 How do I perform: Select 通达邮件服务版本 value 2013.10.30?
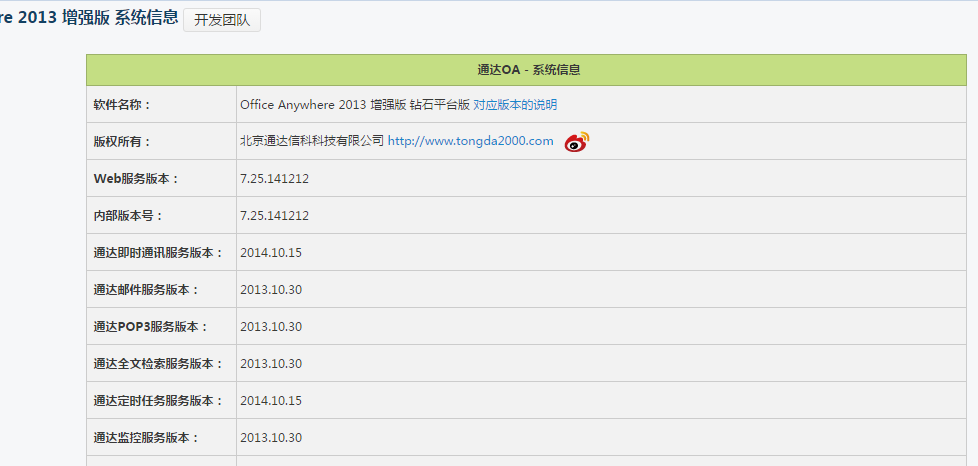click(271, 289)
